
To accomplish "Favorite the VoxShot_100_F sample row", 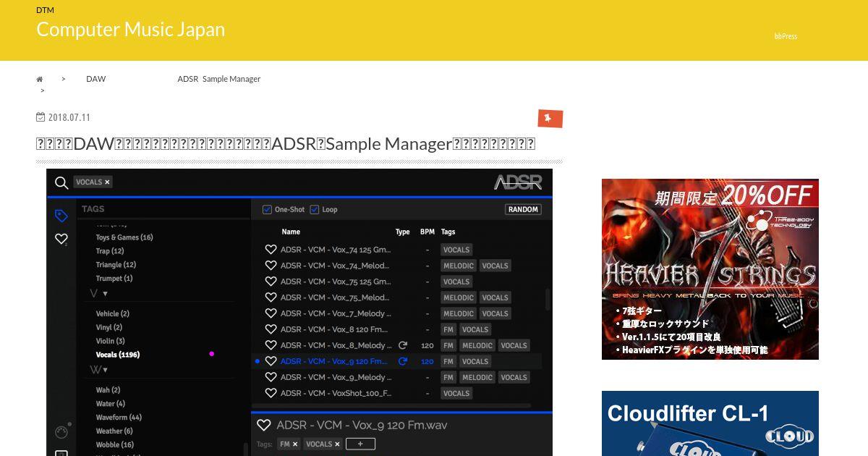I will tap(271, 393).
